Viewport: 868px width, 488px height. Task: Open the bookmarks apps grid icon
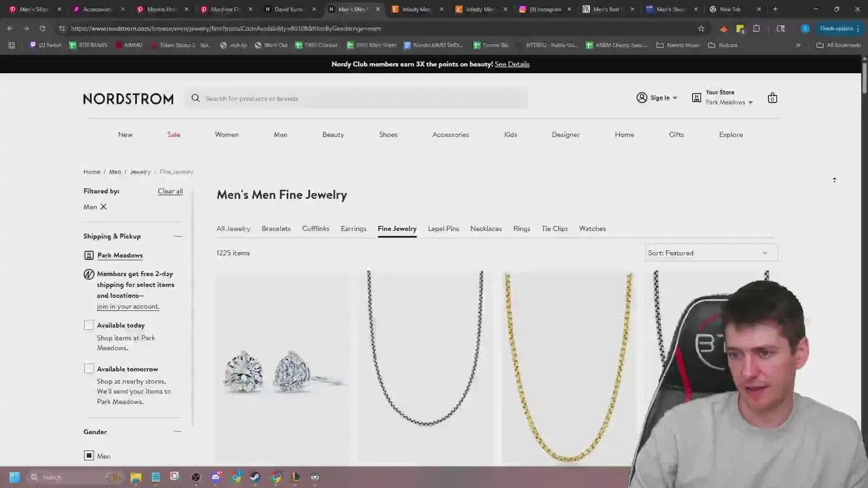pos(12,45)
